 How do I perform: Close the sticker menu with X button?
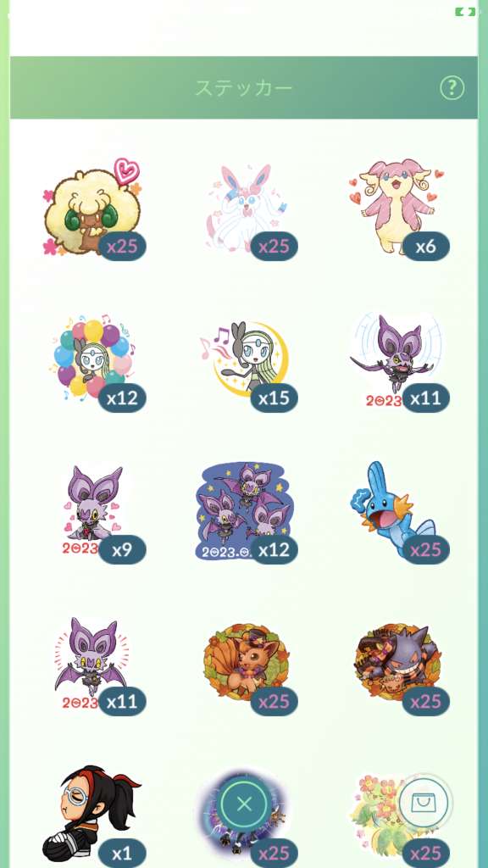coord(244,804)
